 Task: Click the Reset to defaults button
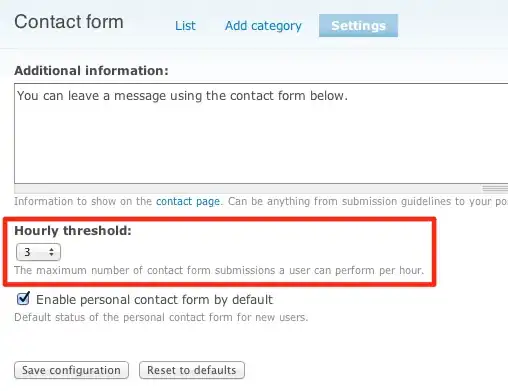coord(192,370)
